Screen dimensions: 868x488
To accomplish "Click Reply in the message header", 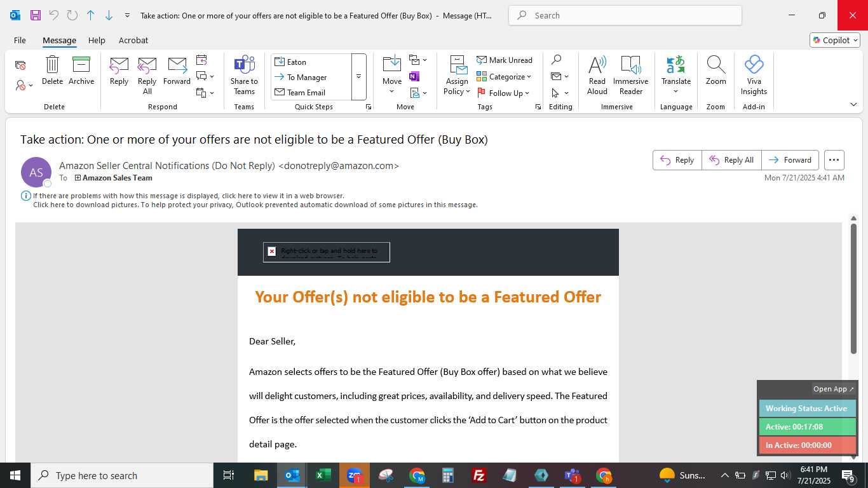I will (677, 160).
